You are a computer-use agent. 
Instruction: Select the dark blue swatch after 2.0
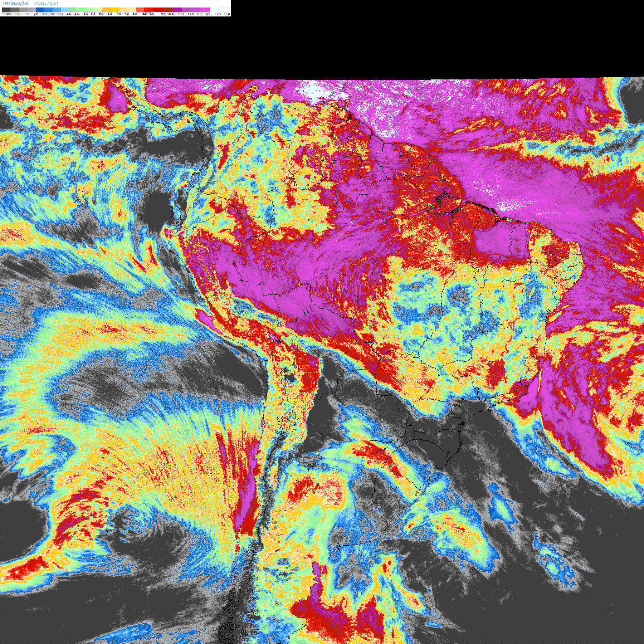[40, 10]
